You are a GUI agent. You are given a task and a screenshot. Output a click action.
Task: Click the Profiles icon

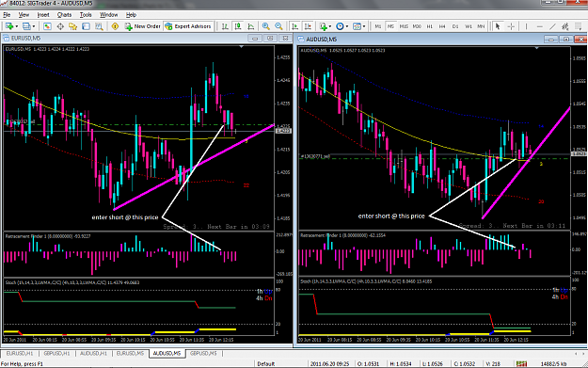click(26, 26)
